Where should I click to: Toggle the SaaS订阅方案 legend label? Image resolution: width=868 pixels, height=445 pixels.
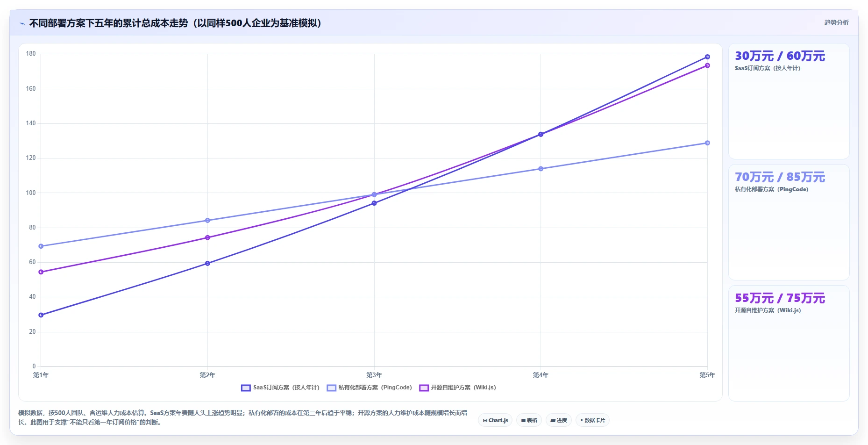click(x=286, y=388)
